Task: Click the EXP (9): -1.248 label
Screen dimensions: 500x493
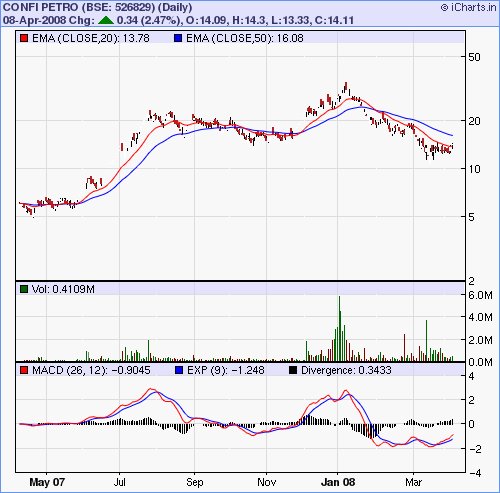Action: click(x=226, y=370)
